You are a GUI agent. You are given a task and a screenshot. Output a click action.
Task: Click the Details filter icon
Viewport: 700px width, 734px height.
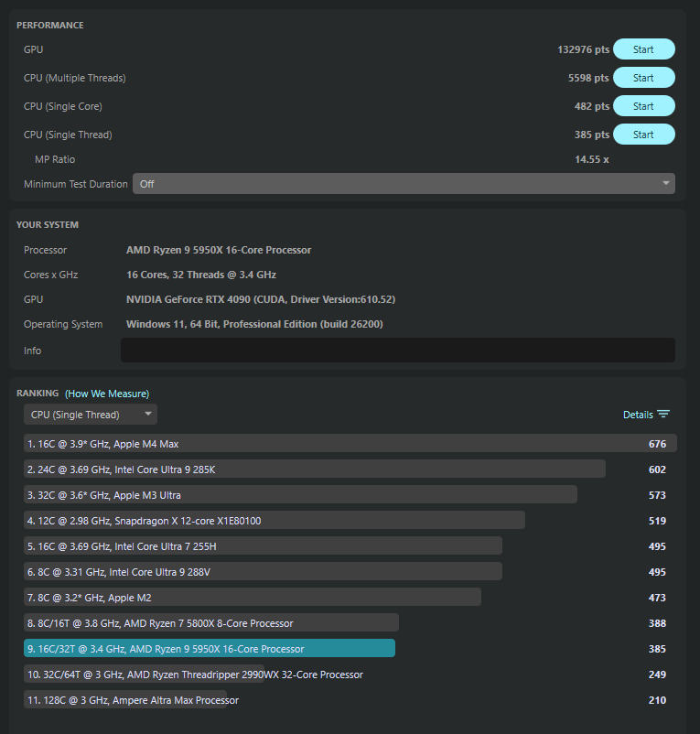[663, 415]
